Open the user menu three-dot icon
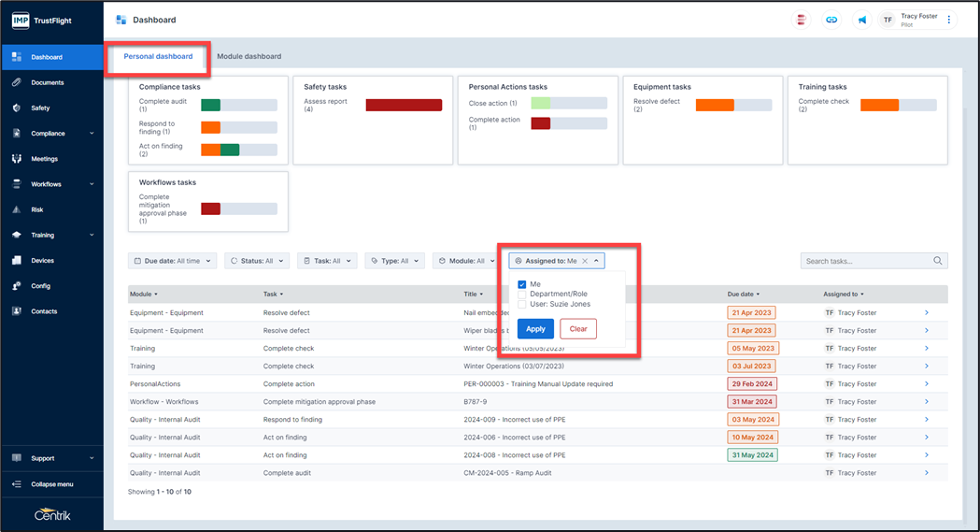 [x=949, y=20]
